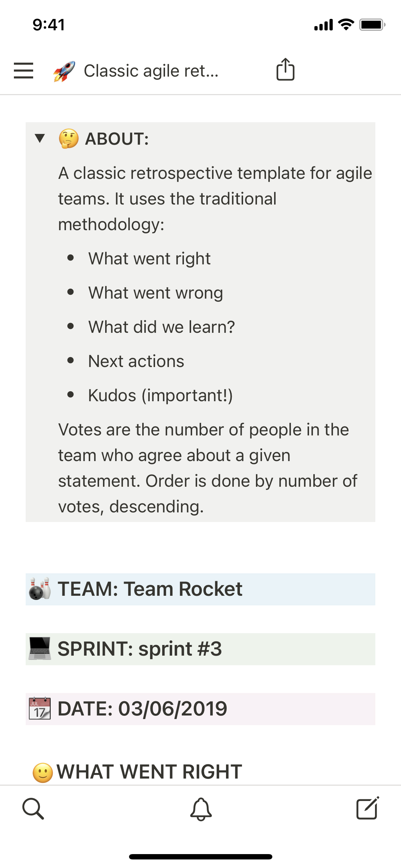Tap the thinking face emoji beside ABOUT

(69, 139)
